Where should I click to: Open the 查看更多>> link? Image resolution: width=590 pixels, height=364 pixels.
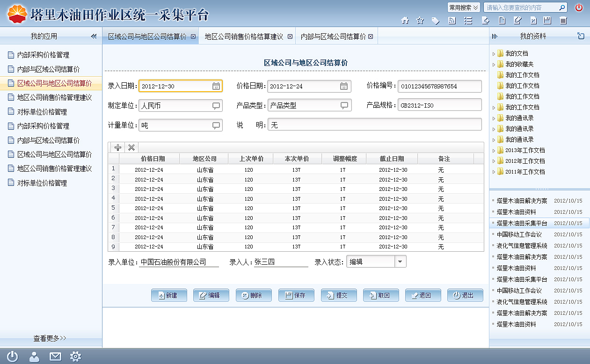click(50, 338)
